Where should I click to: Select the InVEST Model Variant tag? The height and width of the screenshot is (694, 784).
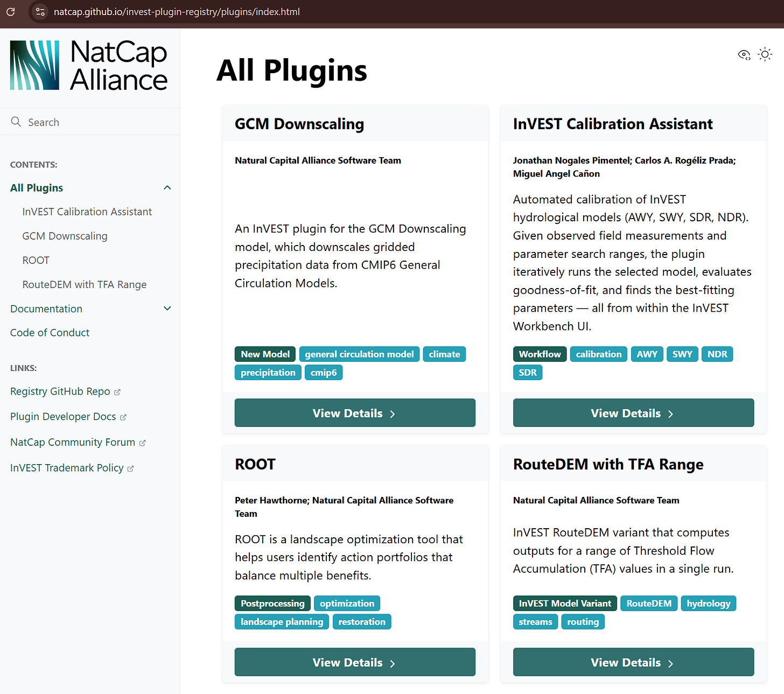pos(565,604)
